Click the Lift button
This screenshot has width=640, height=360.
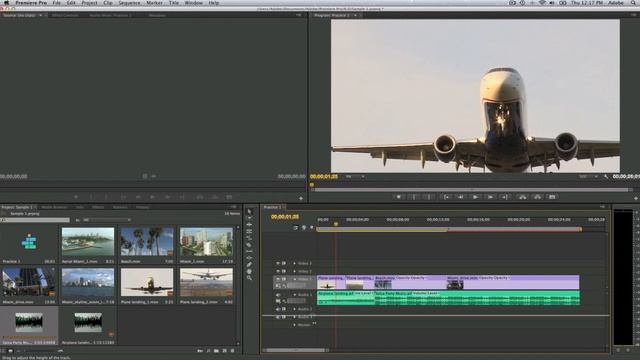tap(522, 197)
